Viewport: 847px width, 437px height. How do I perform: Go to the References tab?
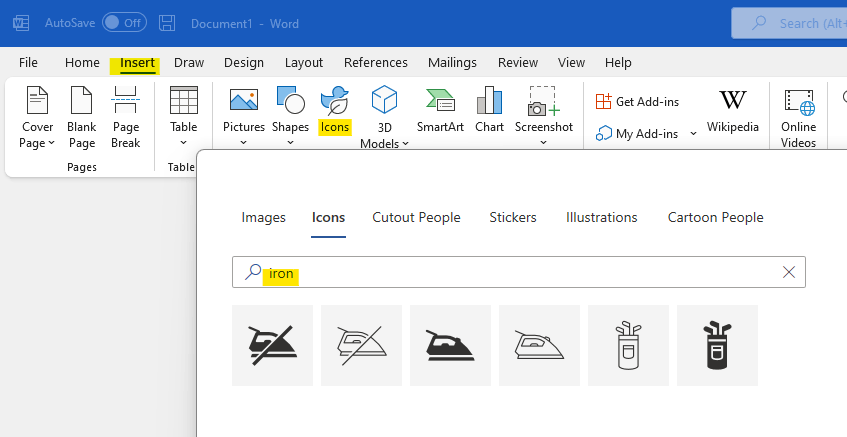(375, 63)
